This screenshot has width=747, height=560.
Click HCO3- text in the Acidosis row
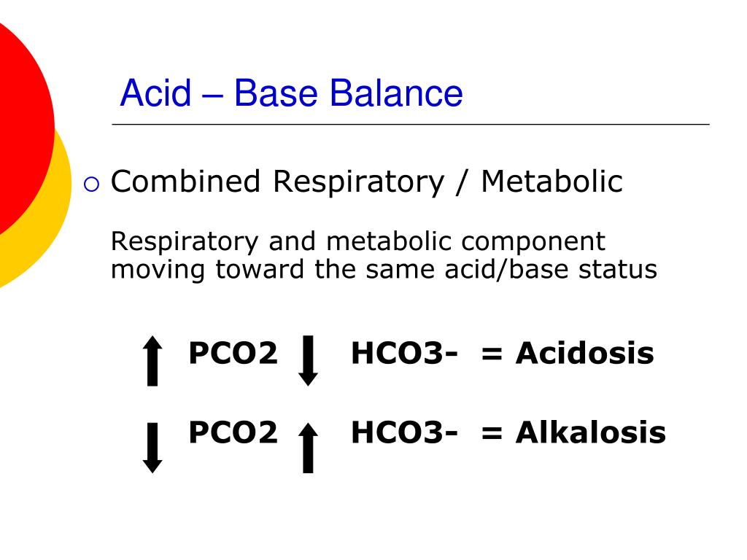pyautogui.click(x=404, y=354)
